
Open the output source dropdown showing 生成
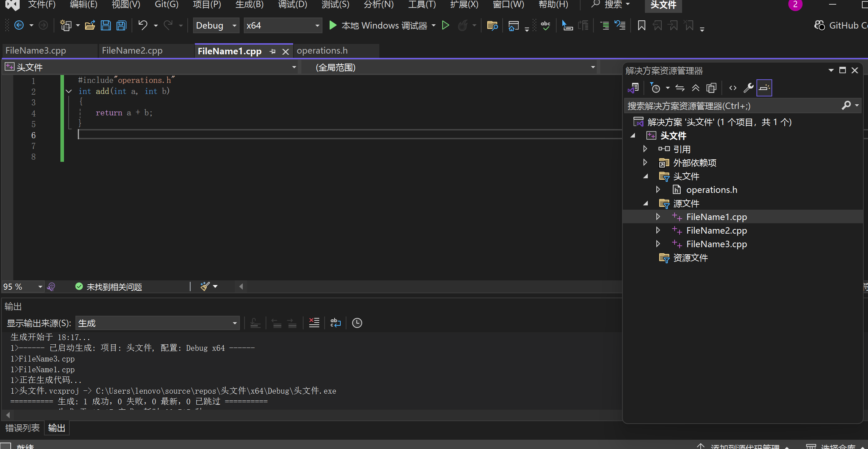point(157,323)
